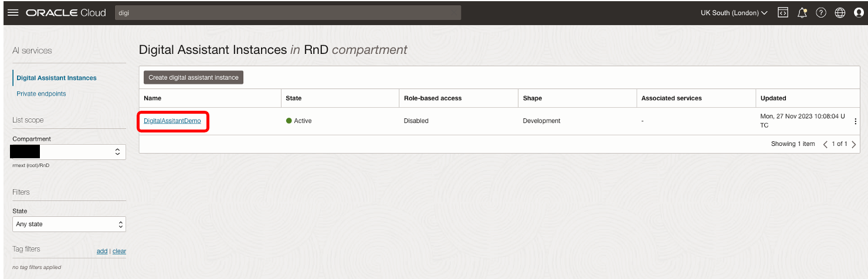Open the help question mark icon

point(821,12)
